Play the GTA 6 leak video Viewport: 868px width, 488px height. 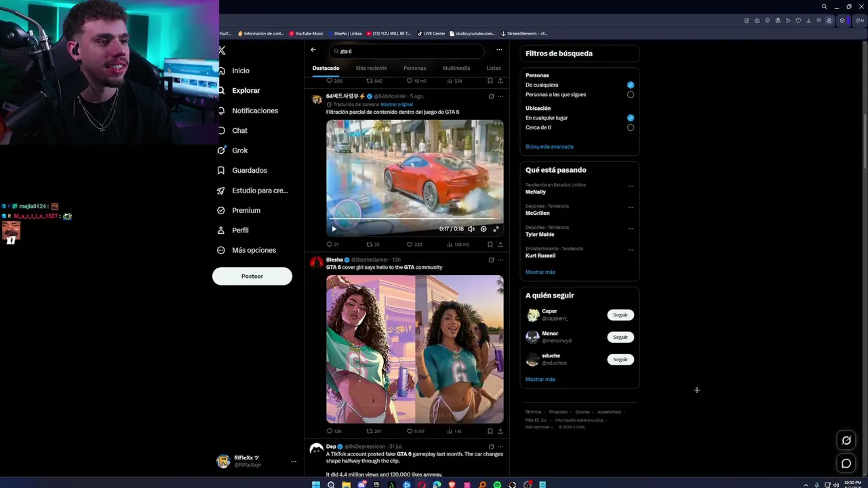(334, 229)
